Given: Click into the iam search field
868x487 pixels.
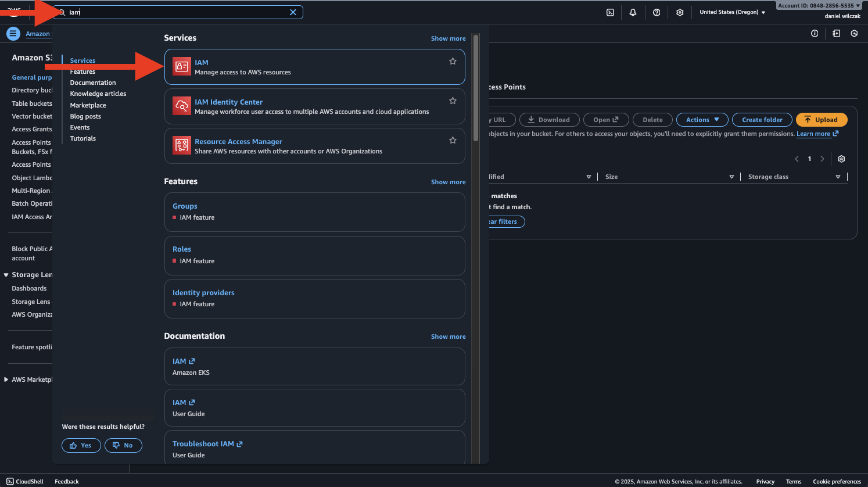Looking at the screenshot, I should click(x=174, y=12).
